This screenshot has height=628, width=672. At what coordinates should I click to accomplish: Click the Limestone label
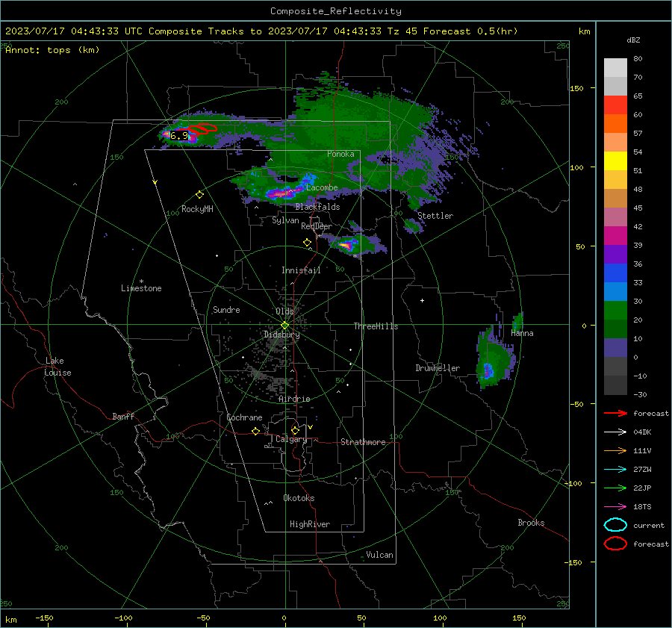[x=141, y=288]
